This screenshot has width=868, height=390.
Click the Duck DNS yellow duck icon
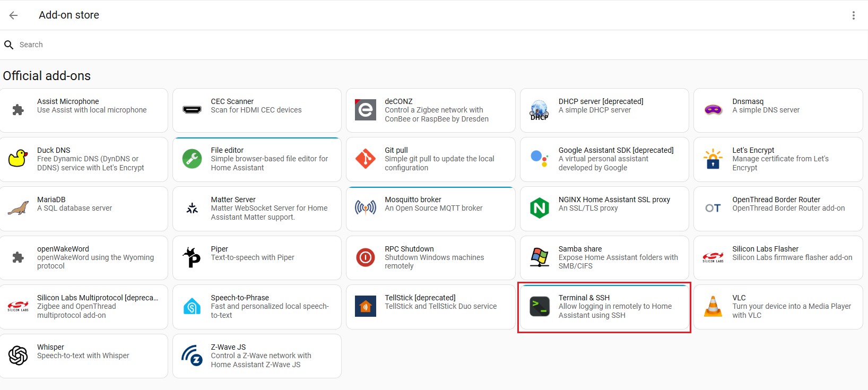click(18, 159)
